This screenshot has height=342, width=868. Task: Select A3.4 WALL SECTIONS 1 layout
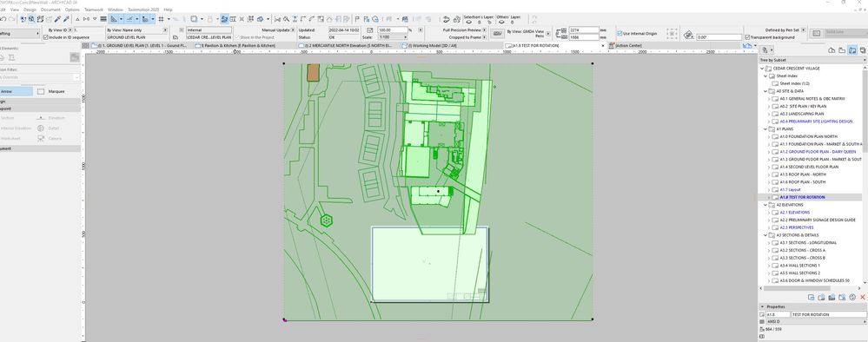click(800, 266)
